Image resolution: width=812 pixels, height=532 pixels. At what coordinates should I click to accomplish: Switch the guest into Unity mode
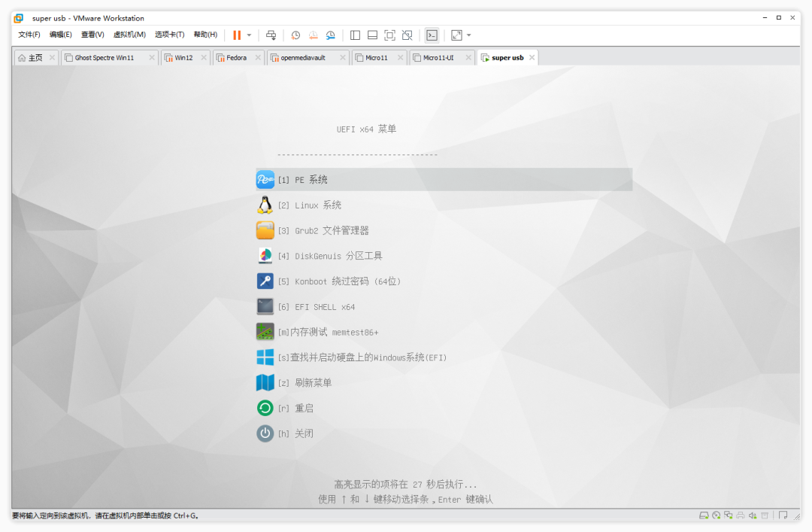click(x=407, y=35)
